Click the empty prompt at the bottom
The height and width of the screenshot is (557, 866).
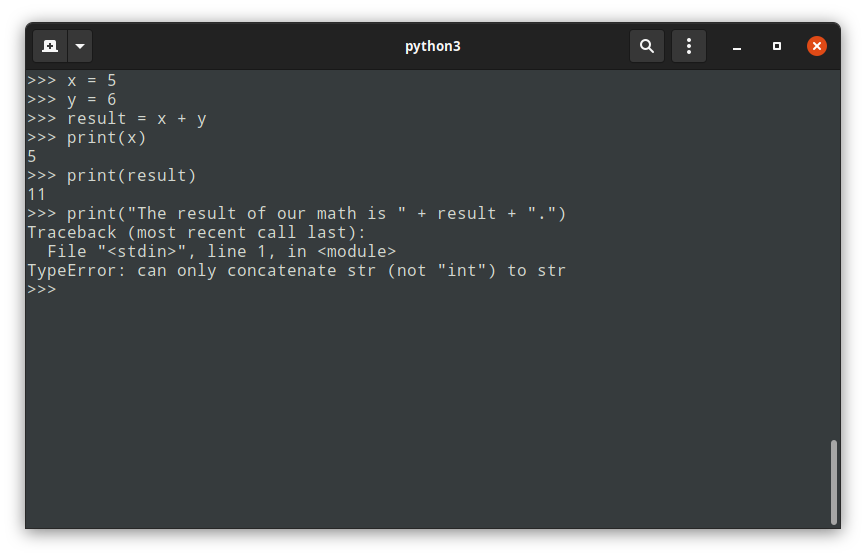click(x=42, y=290)
